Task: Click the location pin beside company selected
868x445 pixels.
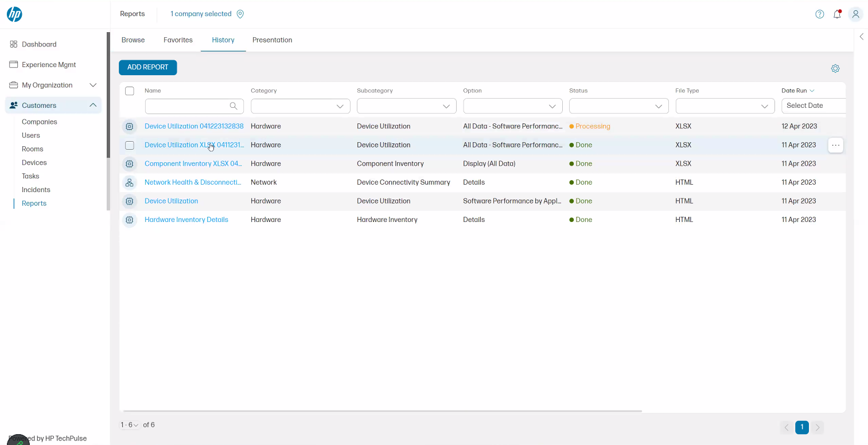Action: [240, 14]
